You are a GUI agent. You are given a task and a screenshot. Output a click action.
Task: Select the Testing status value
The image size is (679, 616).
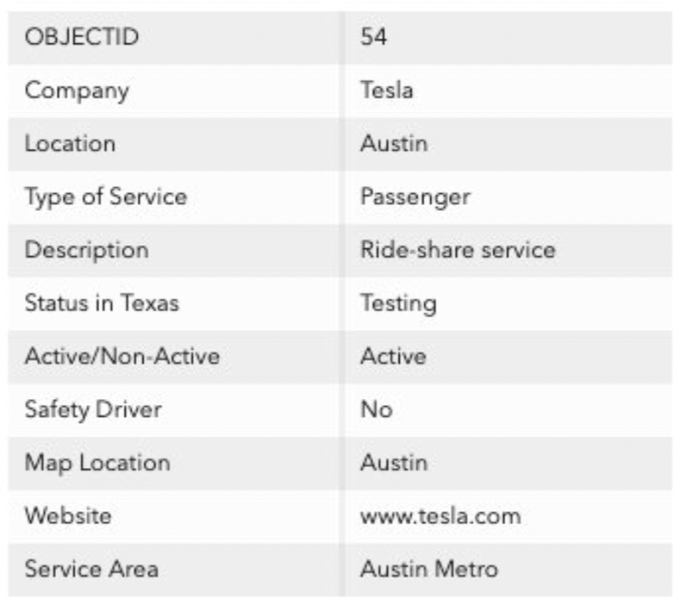[x=398, y=303]
